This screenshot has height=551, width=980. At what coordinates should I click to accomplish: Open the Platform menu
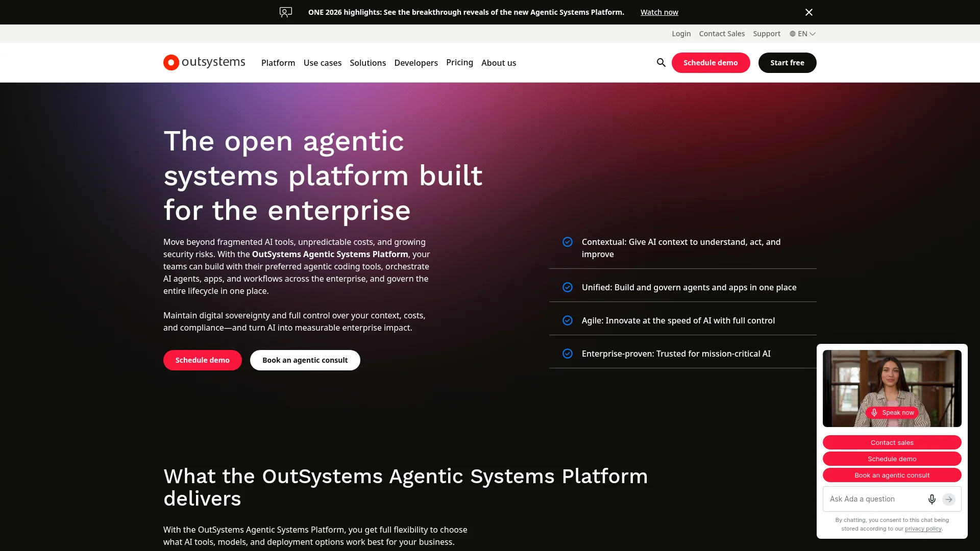(x=278, y=63)
